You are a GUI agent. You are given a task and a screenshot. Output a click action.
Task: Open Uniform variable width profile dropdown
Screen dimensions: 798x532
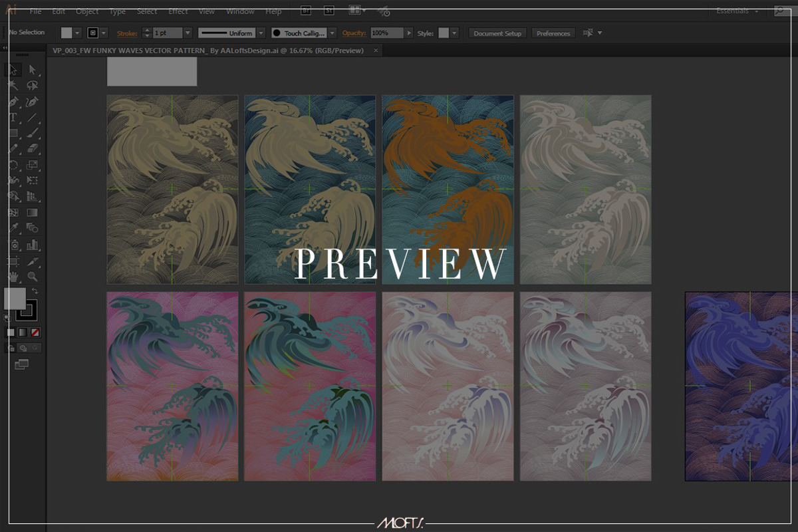[x=261, y=33]
